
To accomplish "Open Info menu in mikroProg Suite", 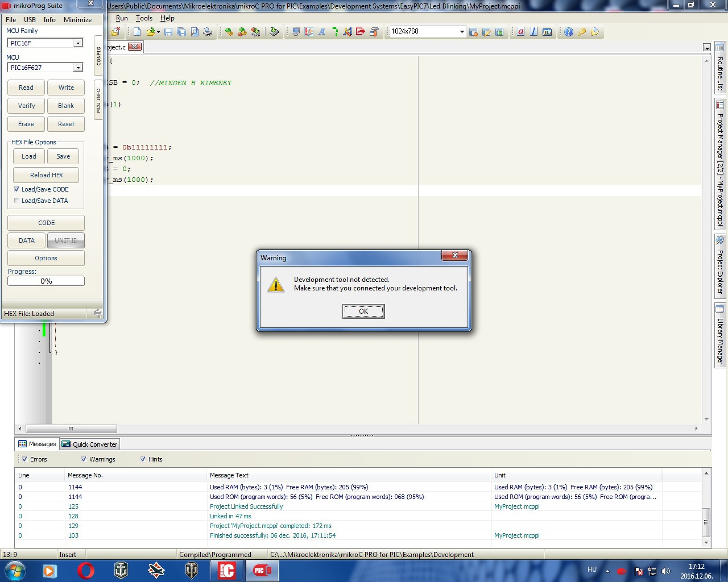I will pos(49,19).
